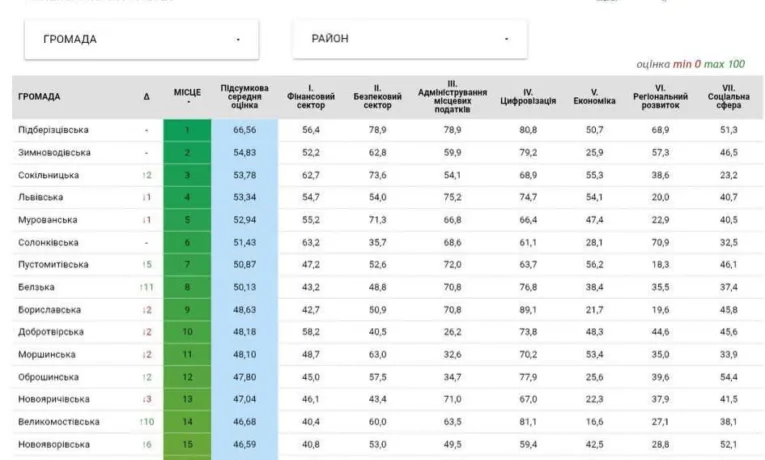Click the green rank 1 cell
Screen dimensions: 765x460
[x=187, y=130]
